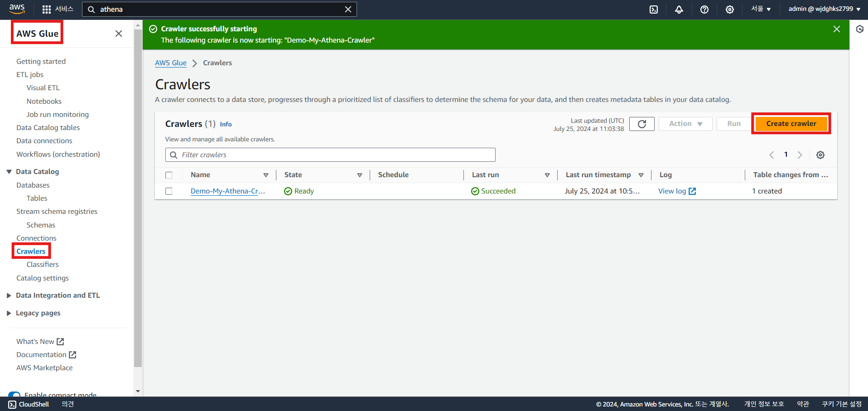Expand the Legacy pages section
This screenshot has height=411, width=868.
(x=9, y=313)
